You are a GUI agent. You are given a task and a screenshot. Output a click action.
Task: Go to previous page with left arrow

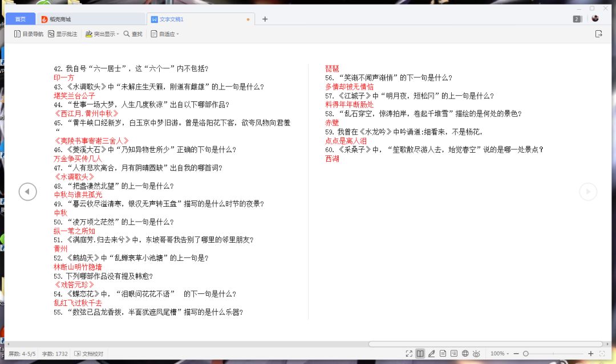[x=27, y=192]
